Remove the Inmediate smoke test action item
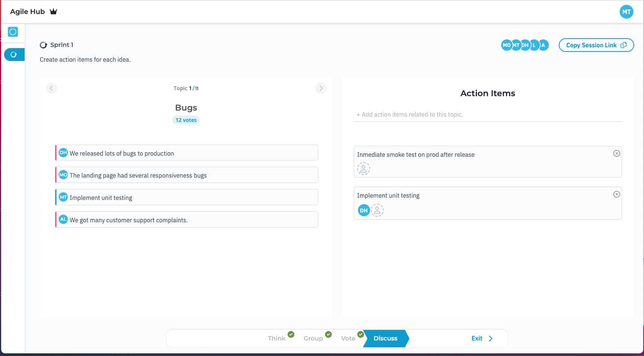The width and height of the screenshot is (644, 356). 616,153
